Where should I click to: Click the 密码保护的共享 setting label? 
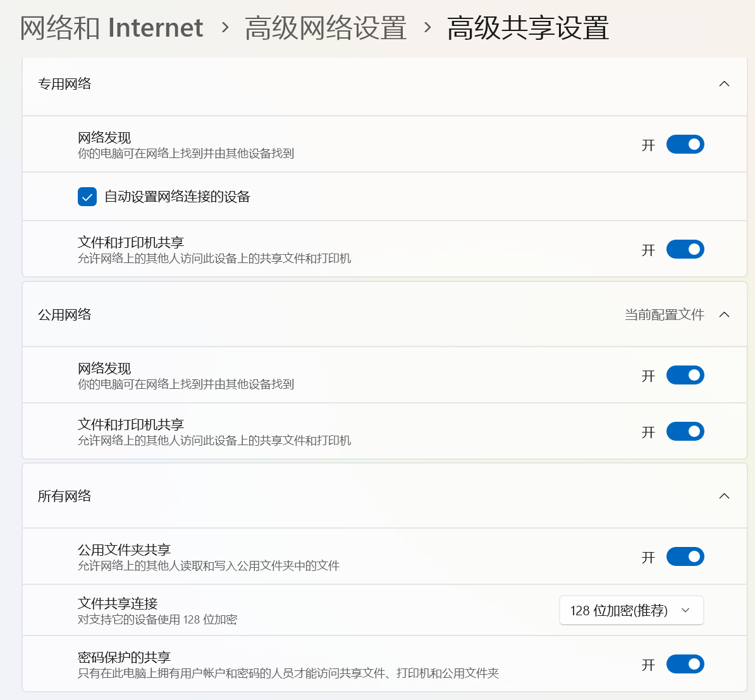[124, 658]
